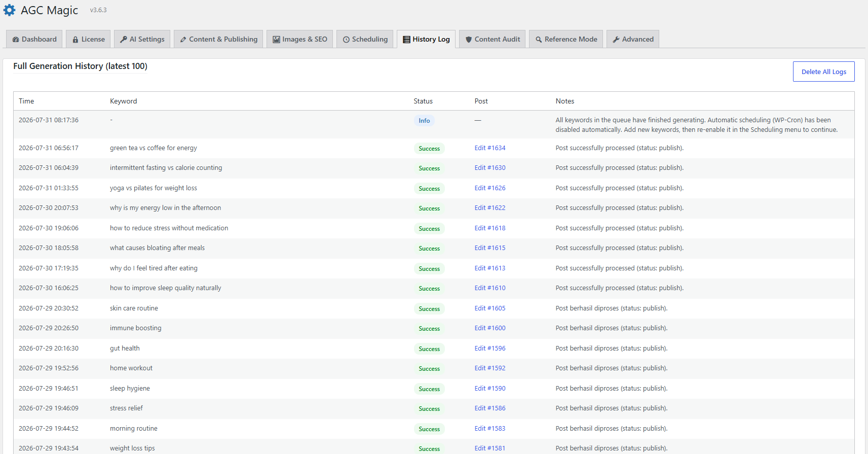Open Edit #1600 post link
Image resolution: width=868 pixels, height=454 pixels.
(x=489, y=328)
